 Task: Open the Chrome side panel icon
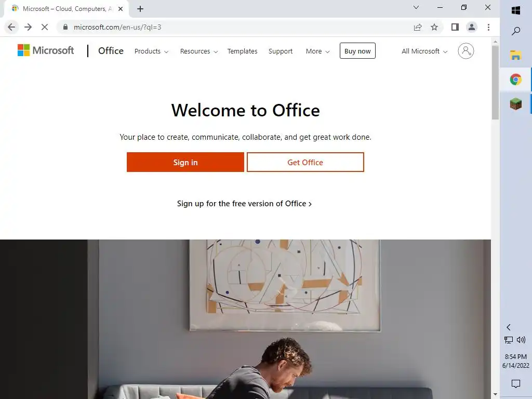pos(455,27)
